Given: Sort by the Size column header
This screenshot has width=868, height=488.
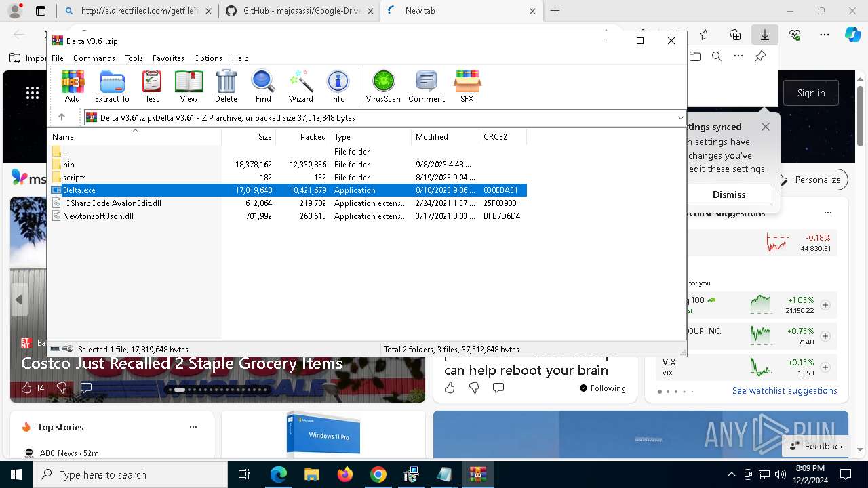Looking at the screenshot, I should coord(249,137).
